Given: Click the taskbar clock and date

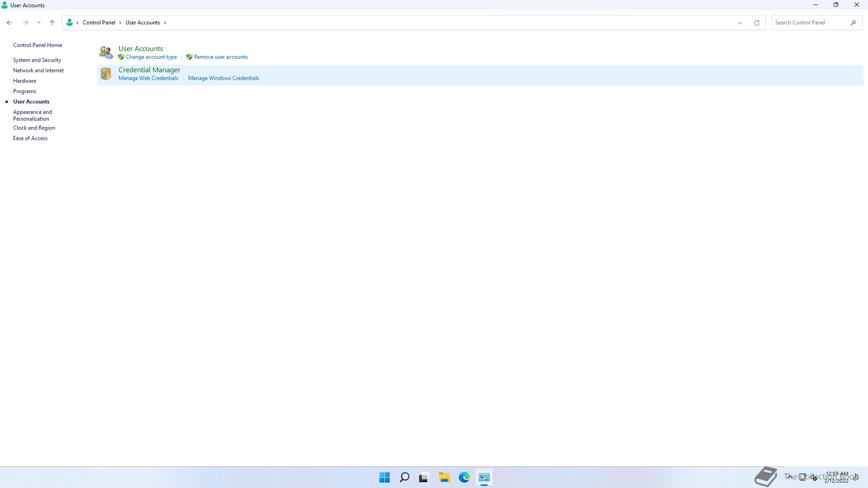Looking at the screenshot, I should (x=836, y=477).
